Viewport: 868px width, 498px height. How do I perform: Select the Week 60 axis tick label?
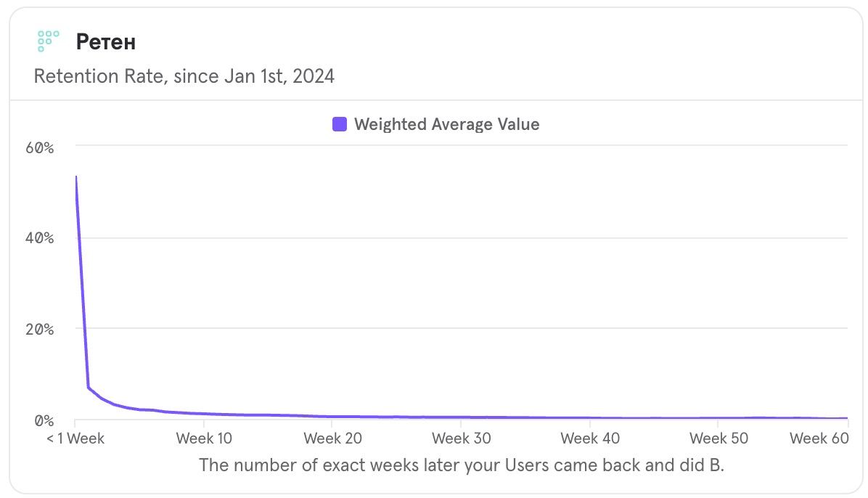click(819, 438)
